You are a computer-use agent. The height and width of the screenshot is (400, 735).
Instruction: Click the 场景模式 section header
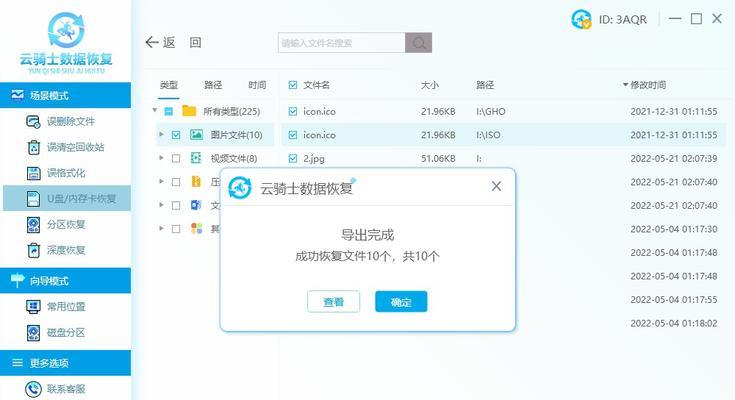[66, 95]
